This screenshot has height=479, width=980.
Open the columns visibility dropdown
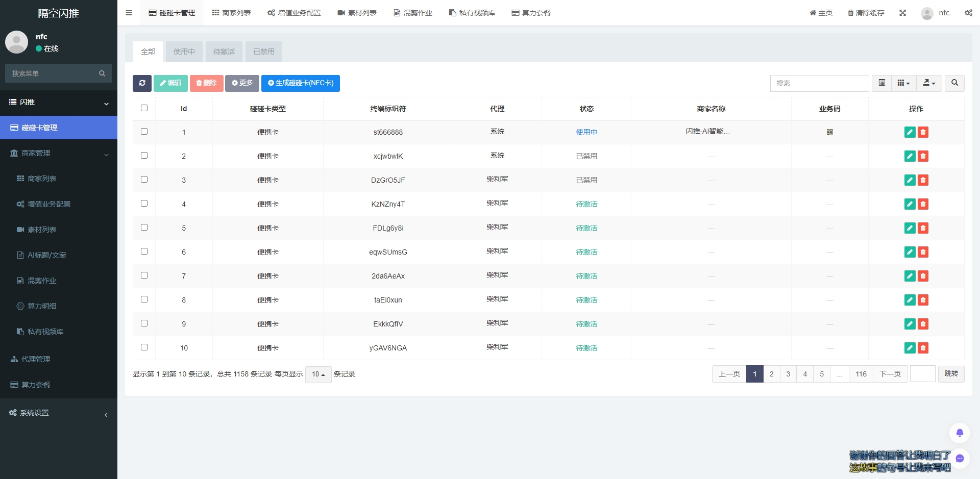(903, 83)
